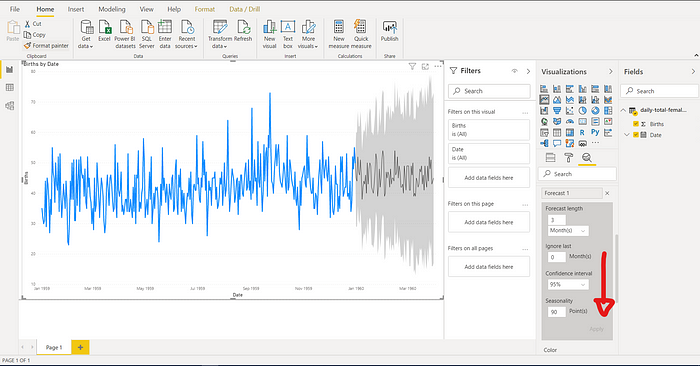Uncheck the Births field checkbox
The width and height of the screenshot is (700, 366).
point(636,124)
